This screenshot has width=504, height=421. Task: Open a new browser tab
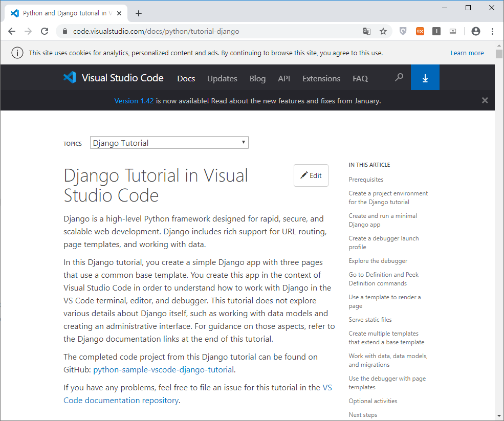click(139, 13)
